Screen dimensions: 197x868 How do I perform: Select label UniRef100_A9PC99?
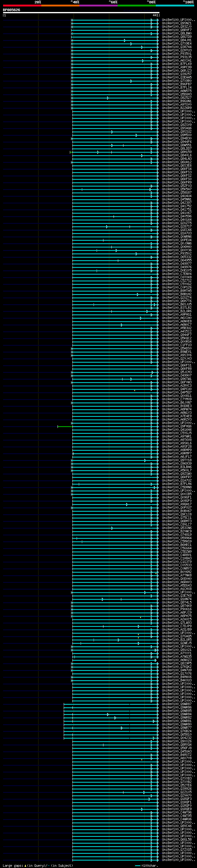[x=177, y=67]
